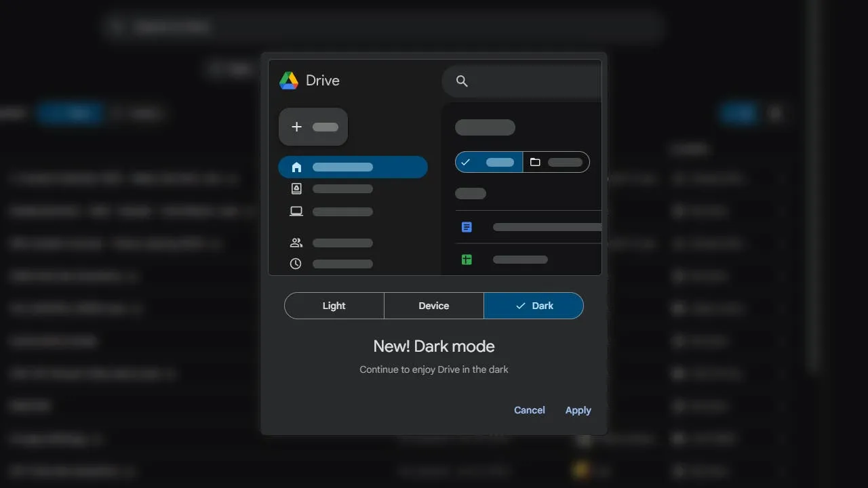Open the checked filter chip dropdown
This screenshot has width=868, height=488.
click(488, 162)
